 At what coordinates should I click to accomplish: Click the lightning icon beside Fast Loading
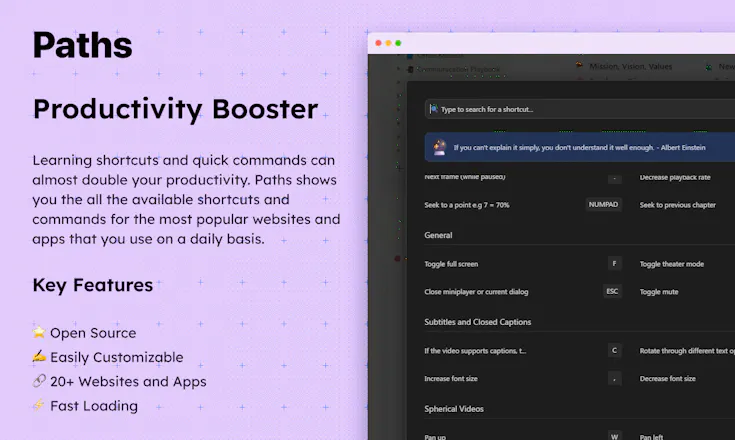[39, 404]
